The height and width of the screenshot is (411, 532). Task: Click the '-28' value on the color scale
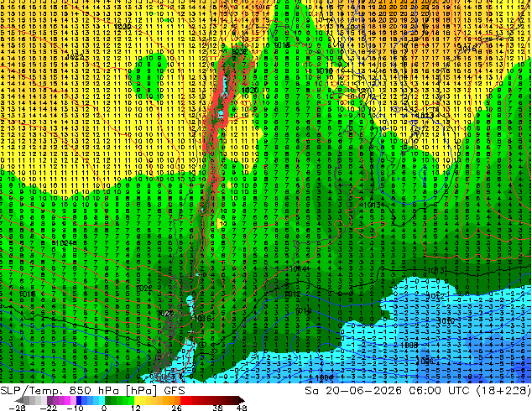[17, 408]
